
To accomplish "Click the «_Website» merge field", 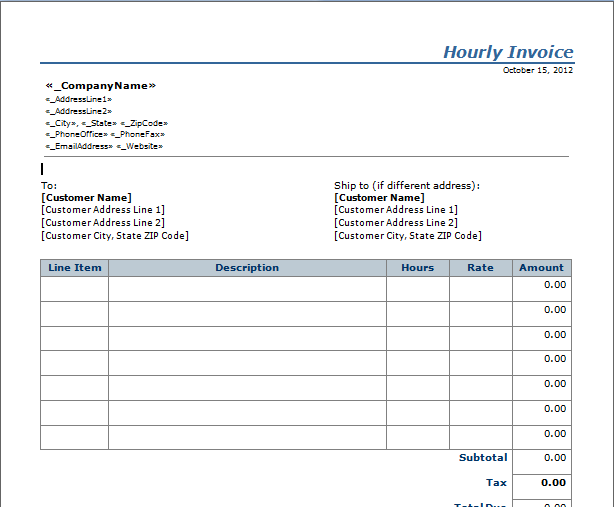I will [x=139, y=146].
